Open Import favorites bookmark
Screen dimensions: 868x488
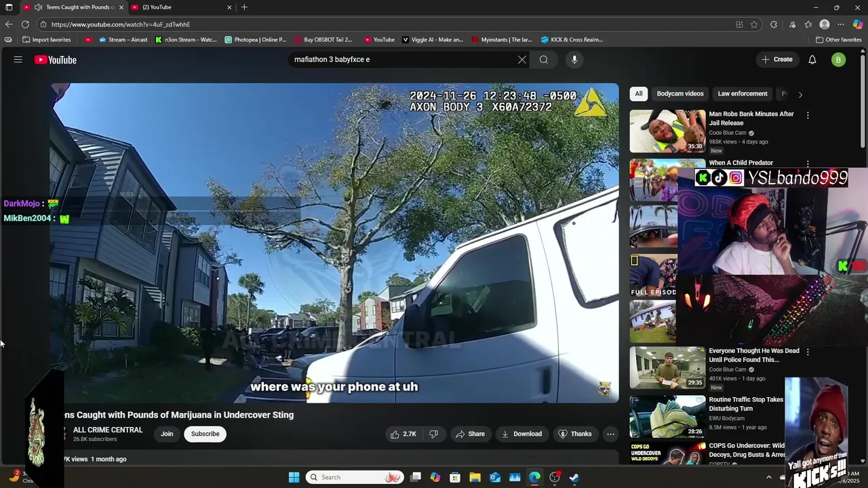tap(47, 39)
